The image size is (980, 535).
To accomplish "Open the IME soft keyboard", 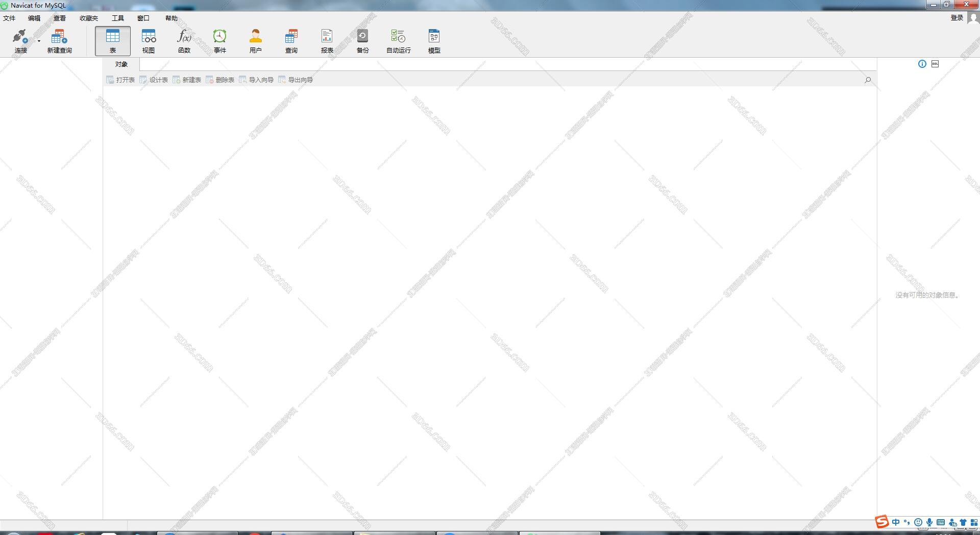I will 941,522.
